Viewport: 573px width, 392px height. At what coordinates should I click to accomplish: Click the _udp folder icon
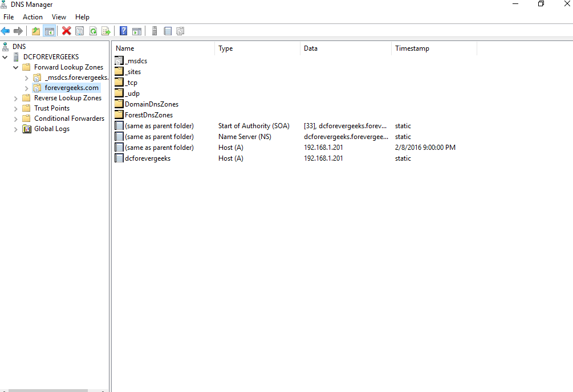pyautogui.click(x=119, y=93)
